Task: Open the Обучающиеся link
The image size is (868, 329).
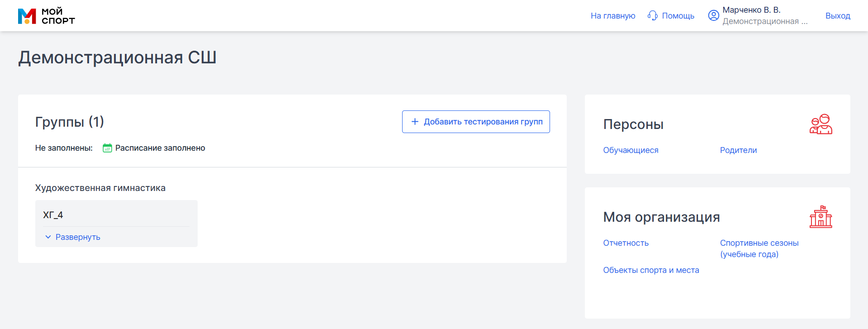Action: (x=631, y=150)
